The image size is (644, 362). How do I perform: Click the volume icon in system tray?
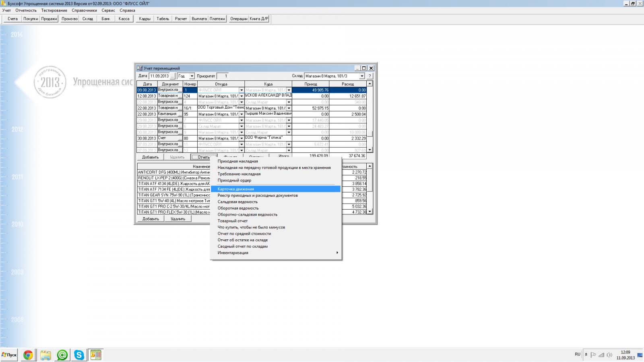(x=609, y=355)
